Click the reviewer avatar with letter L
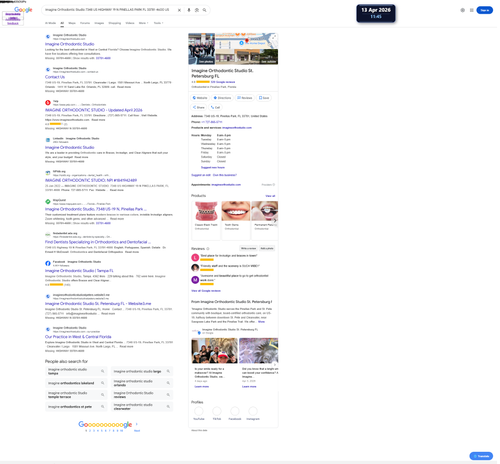Screen dimensions: 500x464 [195, 257]
